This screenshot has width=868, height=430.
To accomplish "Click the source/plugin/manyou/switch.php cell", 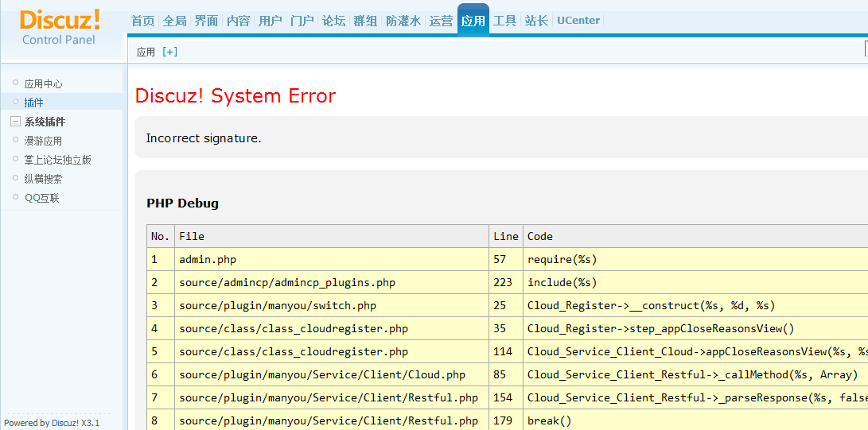I will click(x=332, y=305).
